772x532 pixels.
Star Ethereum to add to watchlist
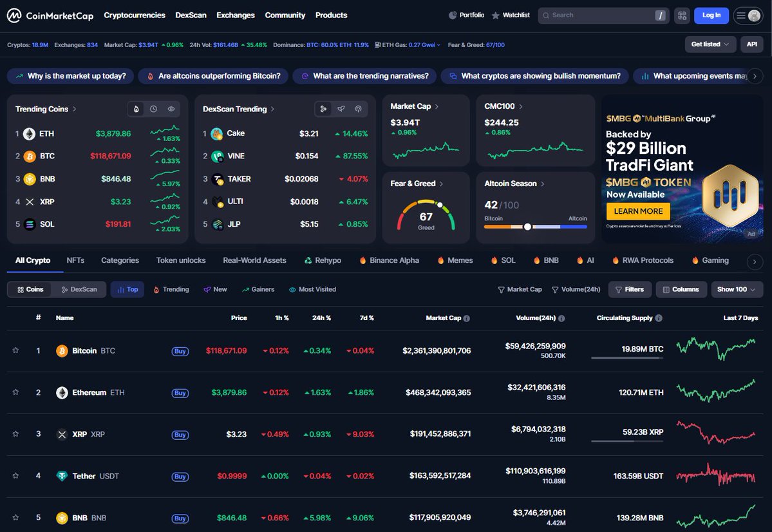coord(15,392)
